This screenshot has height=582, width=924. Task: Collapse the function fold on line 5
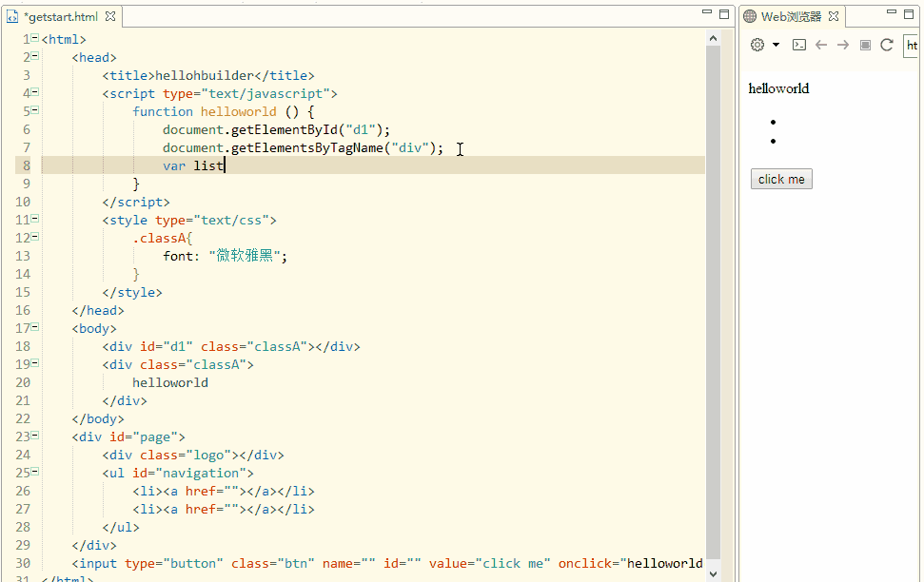coord(35,110)
